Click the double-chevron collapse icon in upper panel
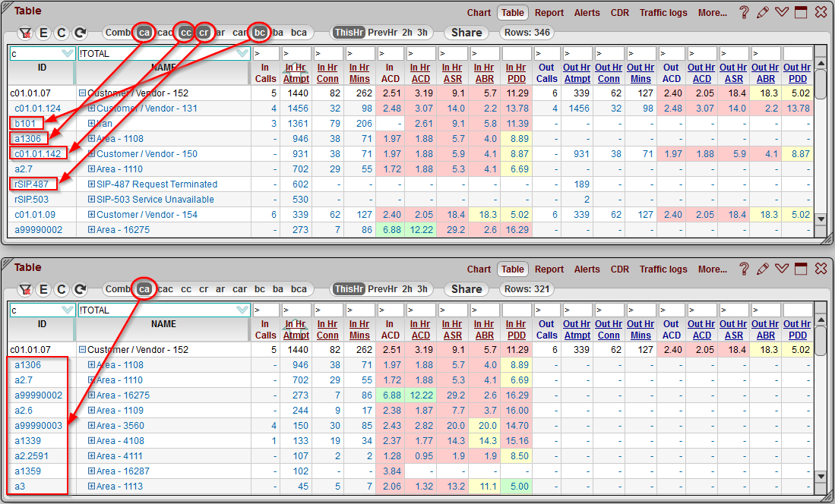The image size is (835, 504). [x=781, y=12]
